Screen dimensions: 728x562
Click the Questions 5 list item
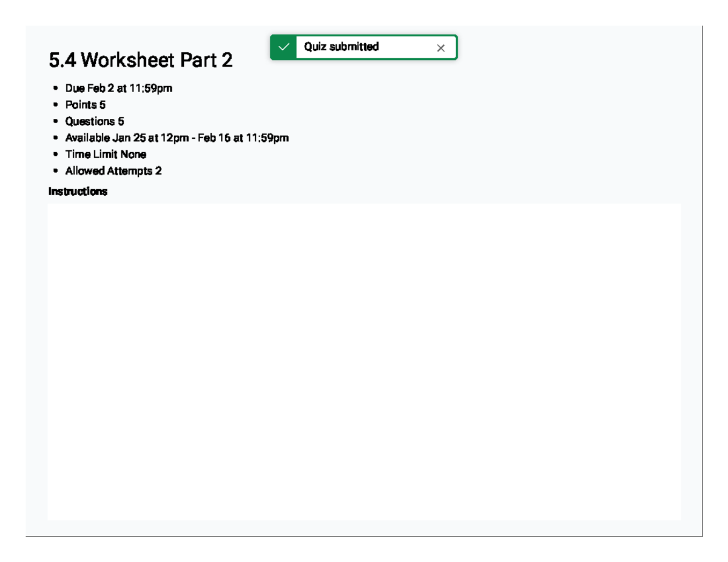[x=95, y=121]
